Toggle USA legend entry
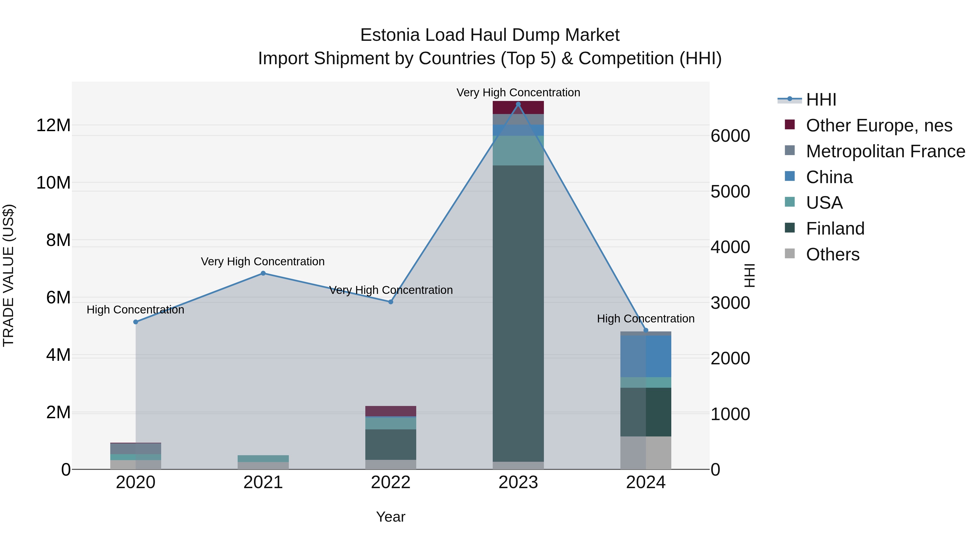This screenshot has height=551, width=980. point(814,203)
